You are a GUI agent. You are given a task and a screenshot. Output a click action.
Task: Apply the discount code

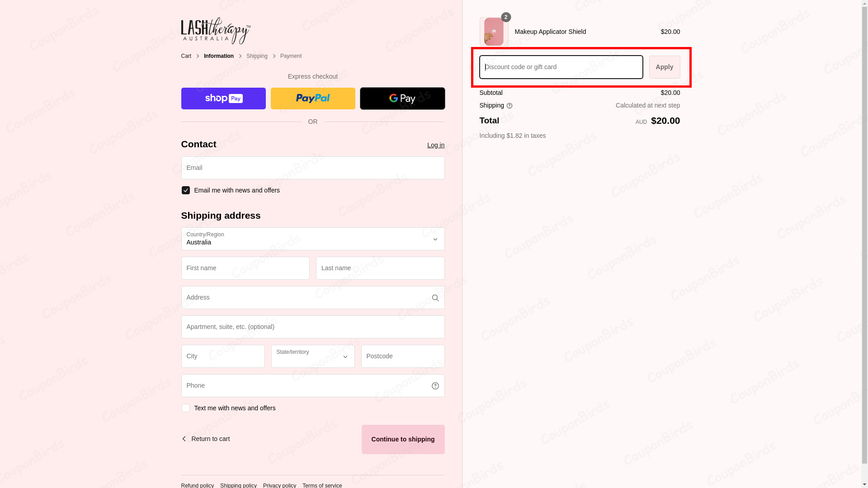pos(664,67)
